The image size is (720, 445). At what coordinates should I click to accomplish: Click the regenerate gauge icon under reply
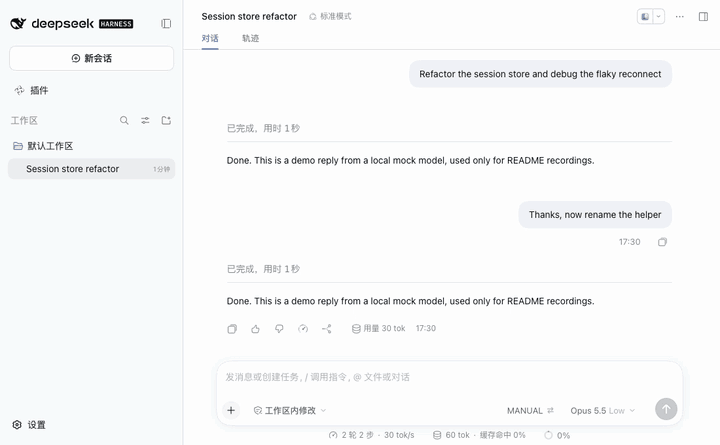click(x=303, y=329)
